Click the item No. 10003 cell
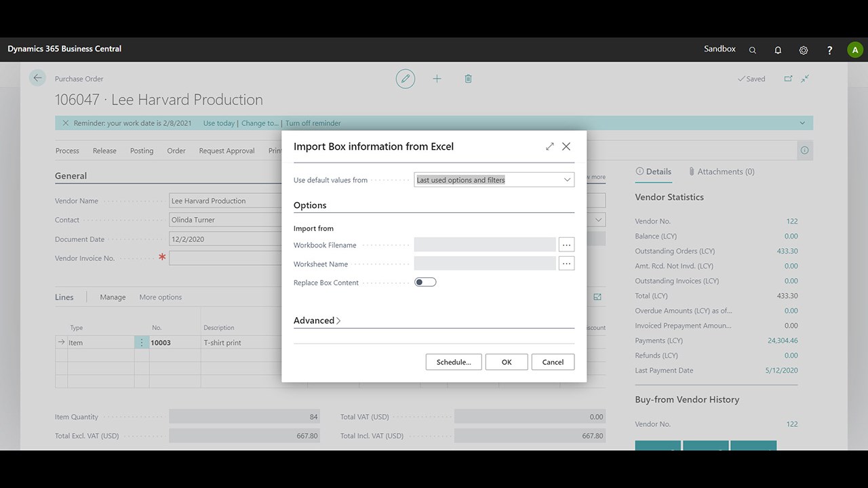 click(x=174, y=342)
